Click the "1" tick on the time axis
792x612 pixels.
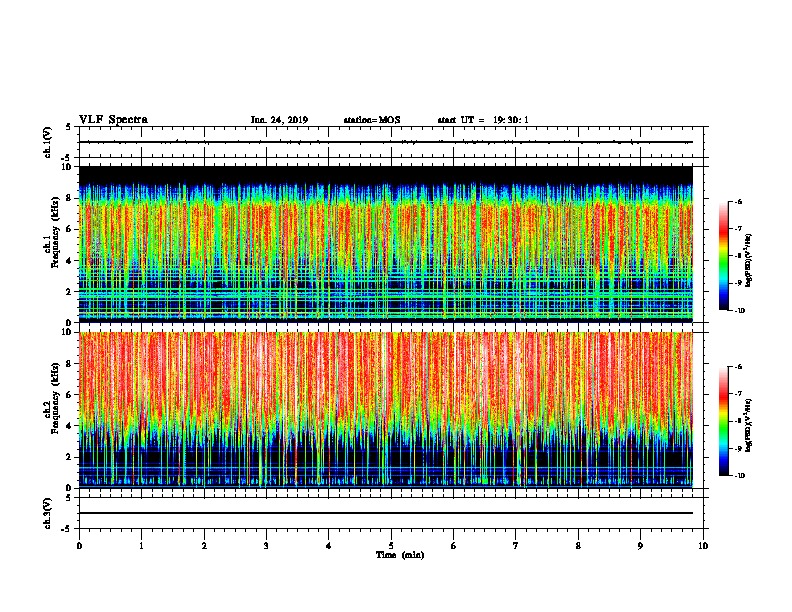(x=141, y=546)
